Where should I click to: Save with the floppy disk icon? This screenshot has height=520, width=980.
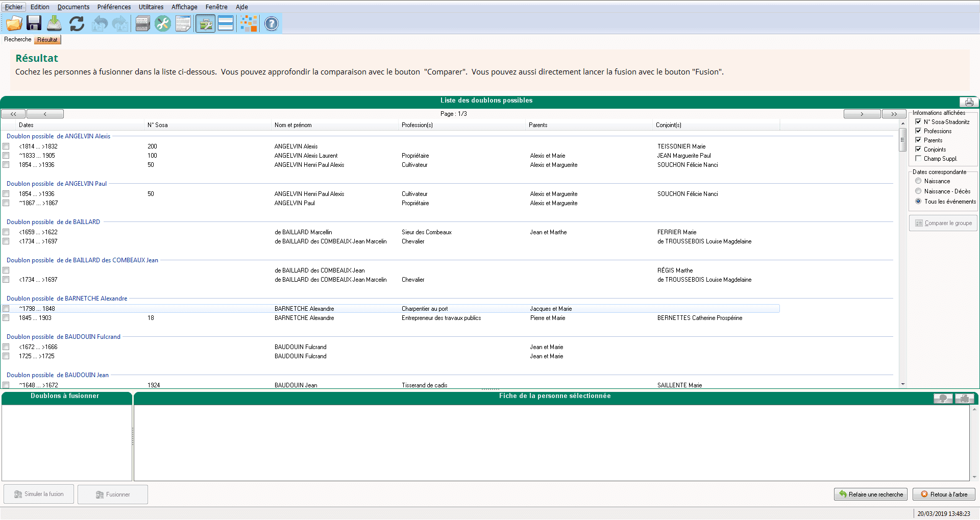34,23
